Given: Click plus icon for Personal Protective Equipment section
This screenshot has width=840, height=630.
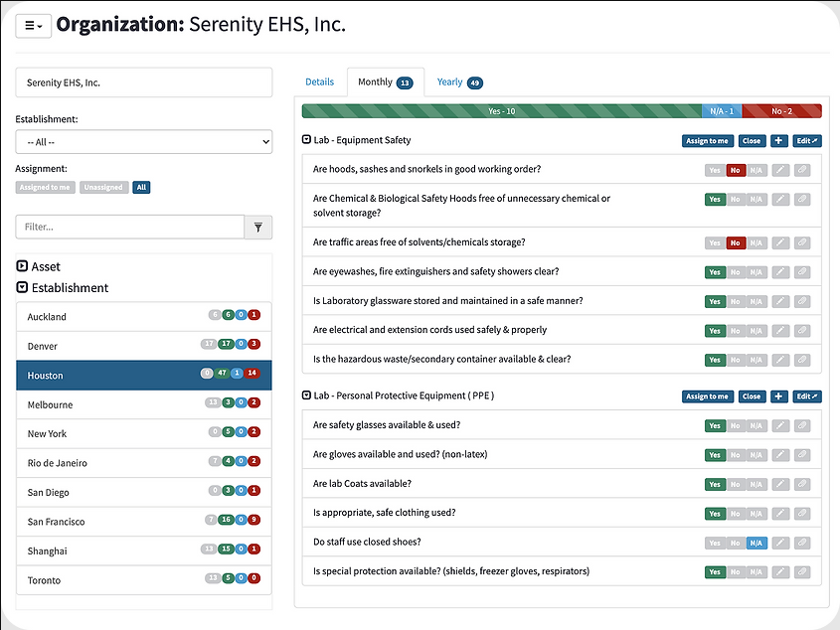Looking at the screenshot, I should tap(778, 396).
